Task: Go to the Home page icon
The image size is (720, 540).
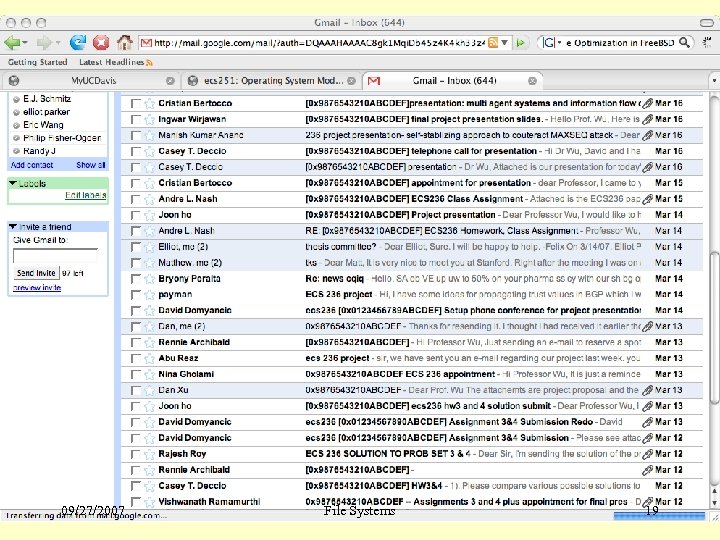Action: (124, 42)
